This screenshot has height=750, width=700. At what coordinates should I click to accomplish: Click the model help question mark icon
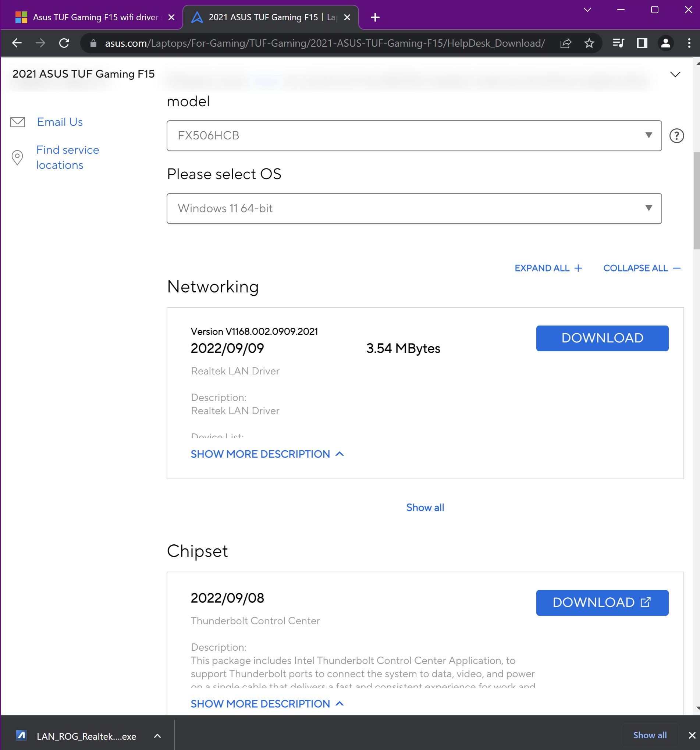[676, 135]
